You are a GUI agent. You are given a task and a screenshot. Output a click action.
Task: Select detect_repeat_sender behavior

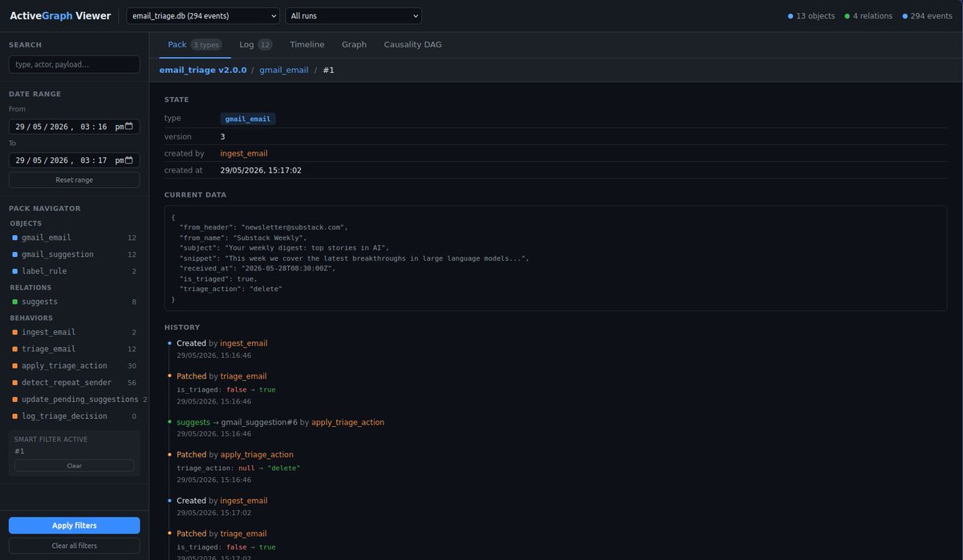pyautogui.click(x=75, y=383)
